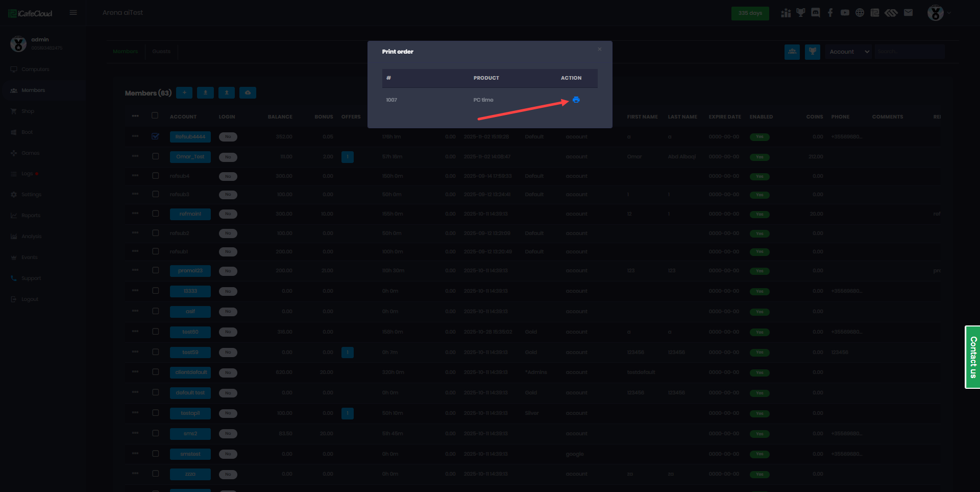980x492 pixels.
Task: Click the mail envelope icon in the header
Action: tap(908, 13)
